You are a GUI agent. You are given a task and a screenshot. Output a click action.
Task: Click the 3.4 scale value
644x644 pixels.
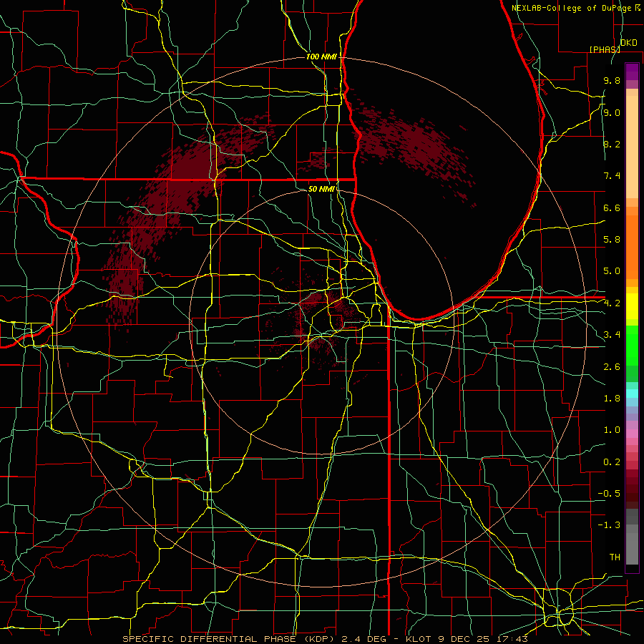pyautogui.click(x=612, y=335)
